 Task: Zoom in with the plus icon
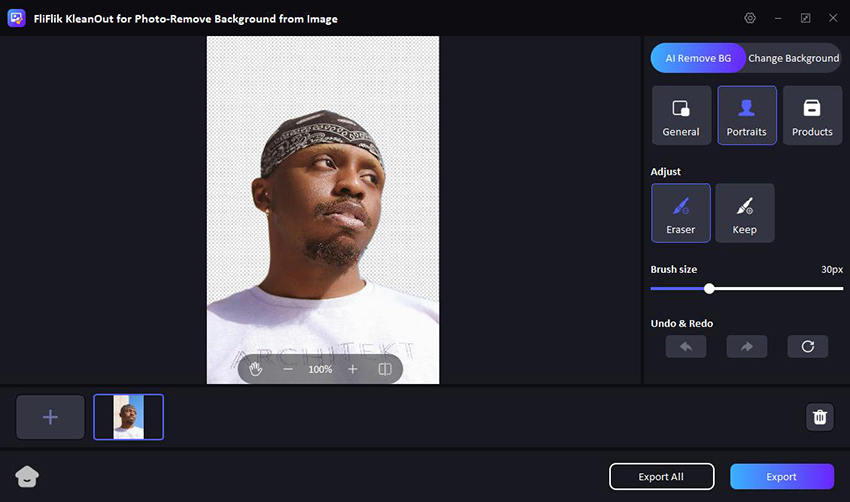[352, 369]
